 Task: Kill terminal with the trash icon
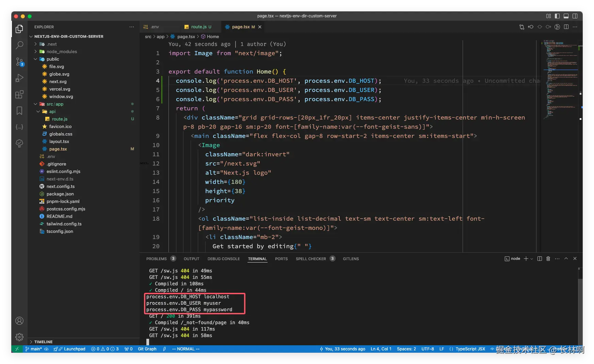pyautogui.click(x=548, y=259)
